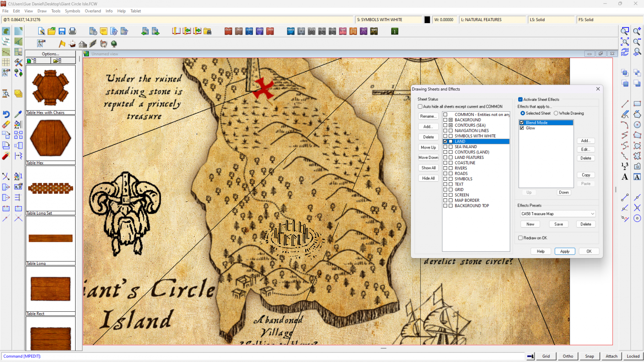This screenshot has width=644, height=362.
Task: Select the 'Whole Drawing' radio button
Action: click(556, 113)
